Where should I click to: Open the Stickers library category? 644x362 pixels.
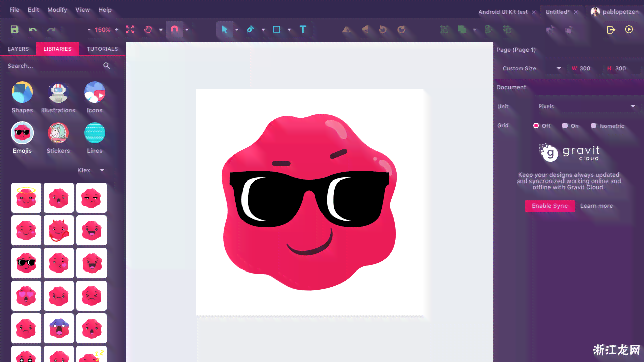click(x=58, y=138)
